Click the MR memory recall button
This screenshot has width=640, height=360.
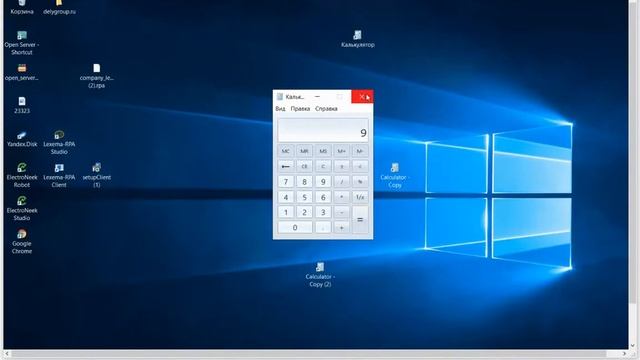pyautogui.click(x=304, y=151)
